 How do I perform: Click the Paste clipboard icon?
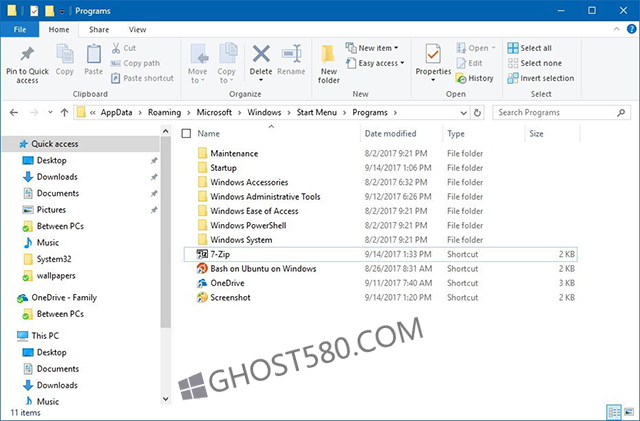tap(93, 54)
